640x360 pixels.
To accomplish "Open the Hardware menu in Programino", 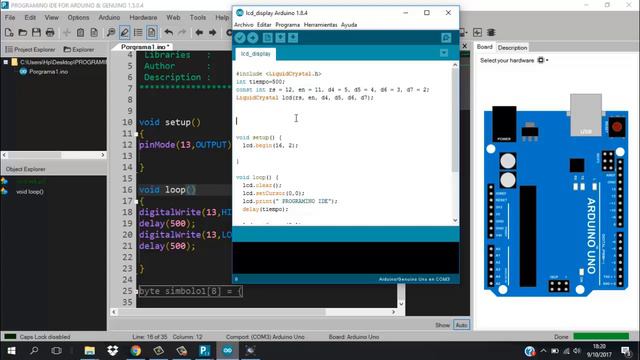I will (143, 18).
